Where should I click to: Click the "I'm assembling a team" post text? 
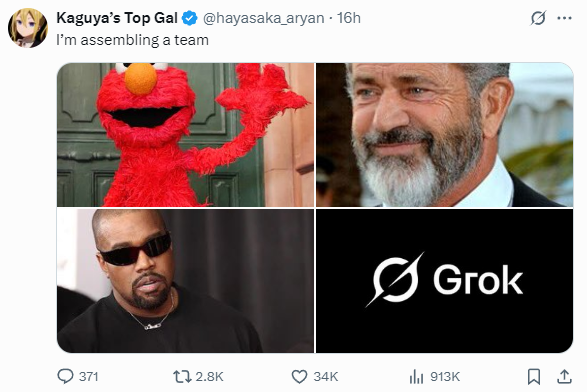tap(133, 40)
